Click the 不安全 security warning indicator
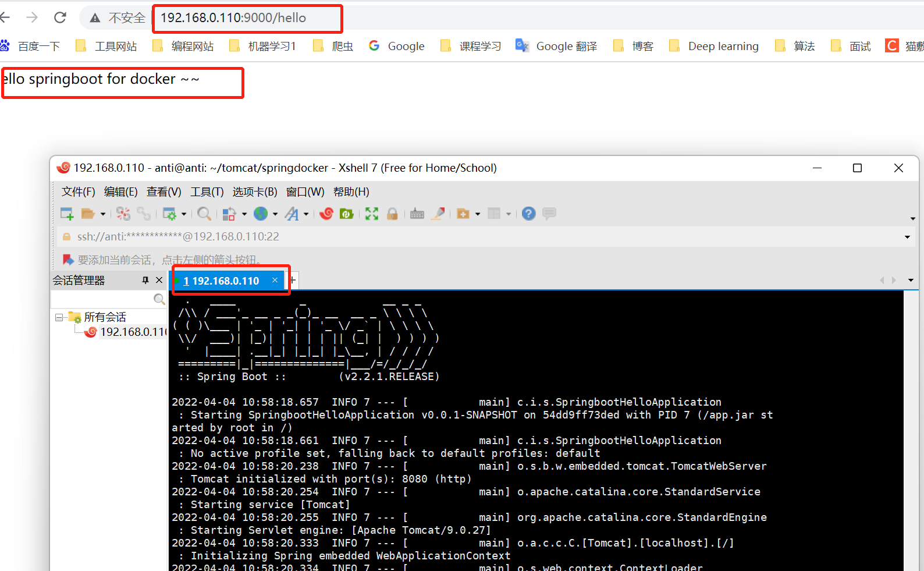924x571 pixels. (x=117, y=18)
